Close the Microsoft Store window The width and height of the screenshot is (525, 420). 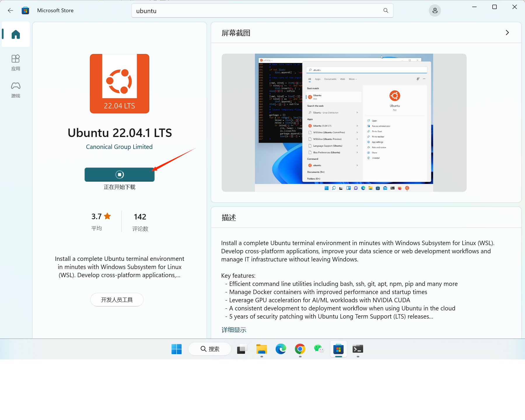tap(514, 7)
